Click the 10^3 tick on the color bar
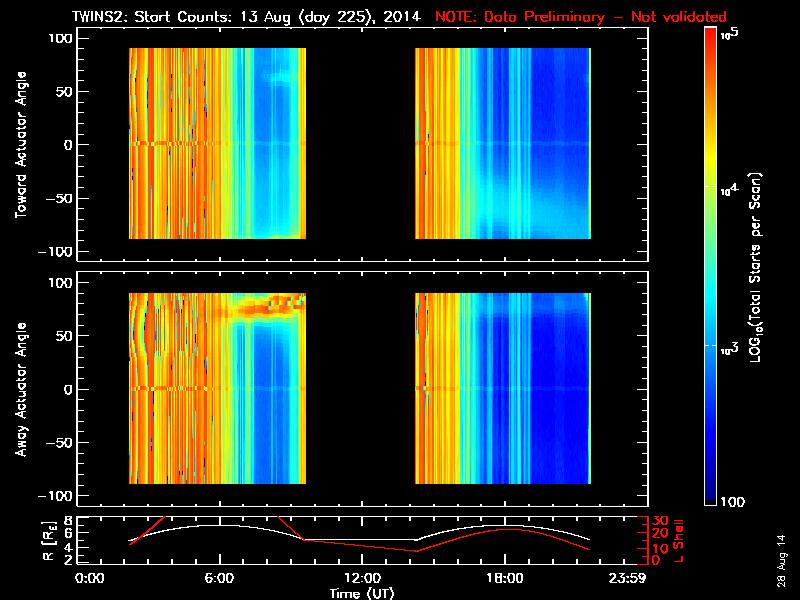Image resolution: width=800 pixels, height=600 pixels. click(x=730, y=349)
